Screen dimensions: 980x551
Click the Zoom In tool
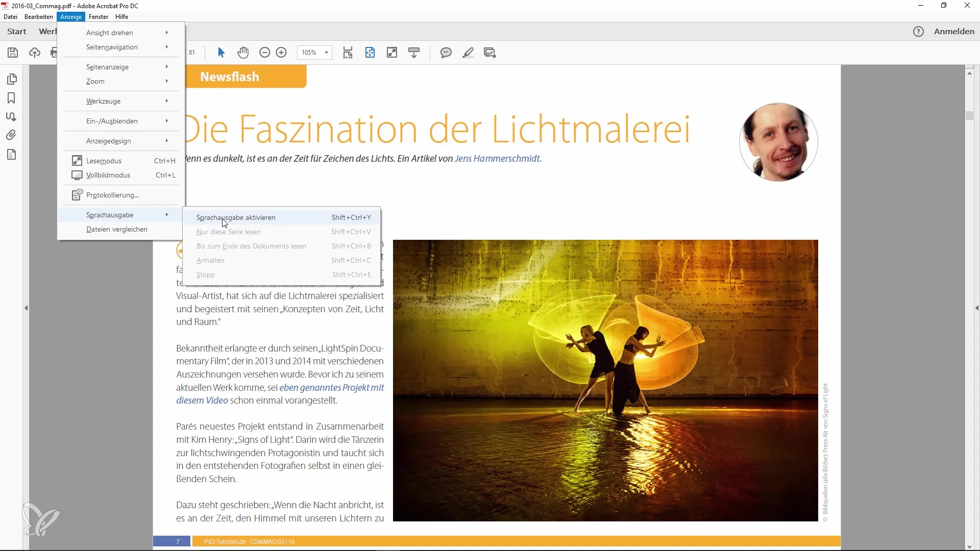point(283,53)
